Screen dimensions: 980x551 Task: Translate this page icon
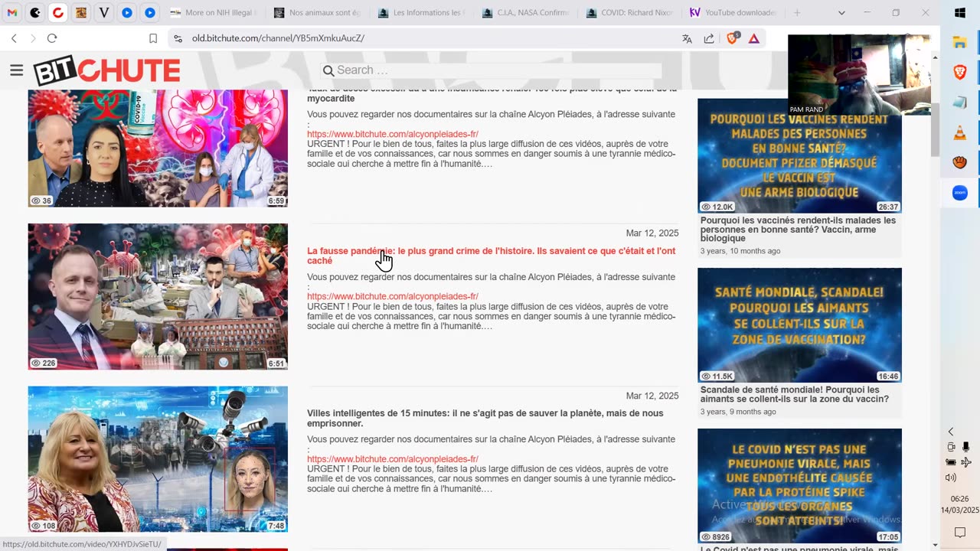(687, 38)
